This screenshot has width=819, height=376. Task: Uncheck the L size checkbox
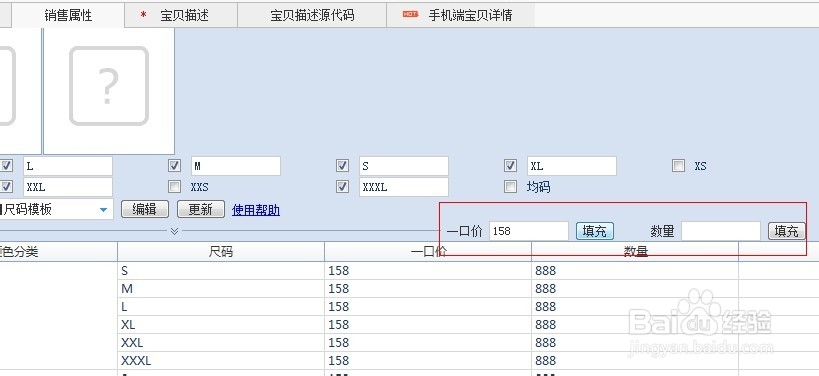7,166
